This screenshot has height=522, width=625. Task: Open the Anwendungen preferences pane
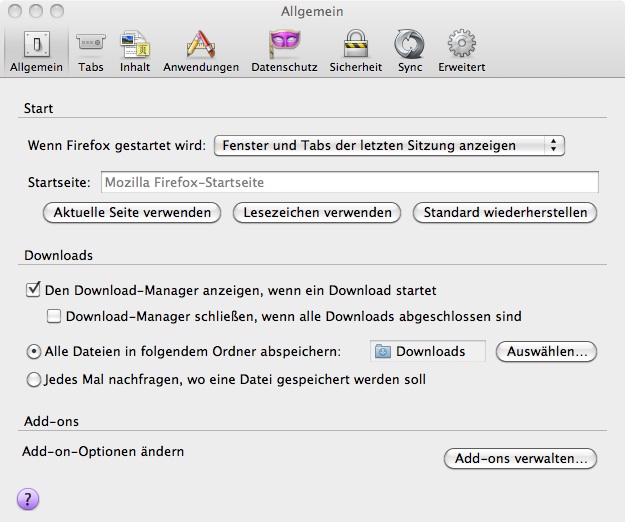[201, 51]
